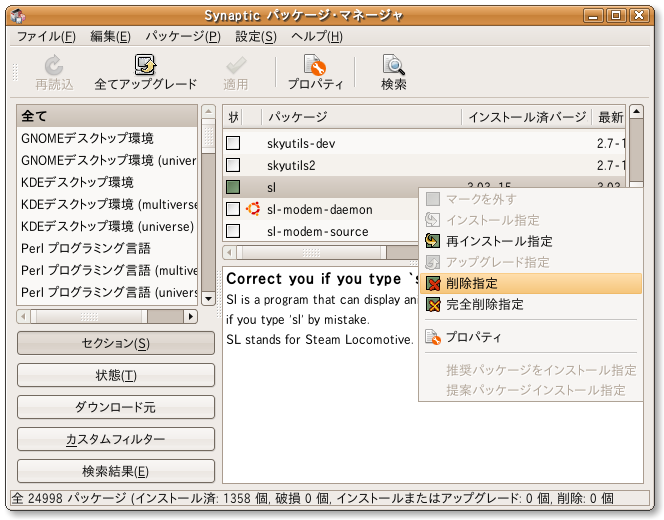Image resolution: width=664 pixels, height=520 pixels.
Task: Click the category list scroll-left arrow
Action: [x=24, y=316]
